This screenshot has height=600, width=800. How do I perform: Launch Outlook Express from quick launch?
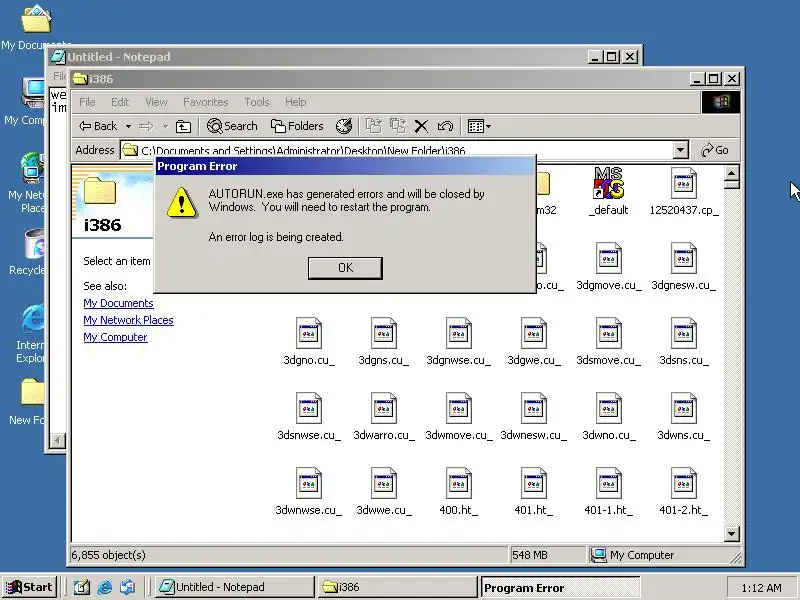pos(128,587)
